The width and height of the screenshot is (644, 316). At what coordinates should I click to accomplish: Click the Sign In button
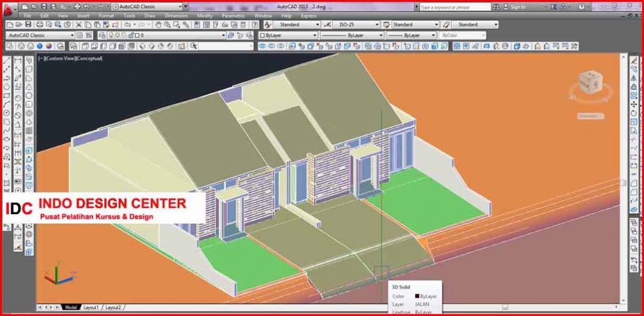click(x=514, y=7)
